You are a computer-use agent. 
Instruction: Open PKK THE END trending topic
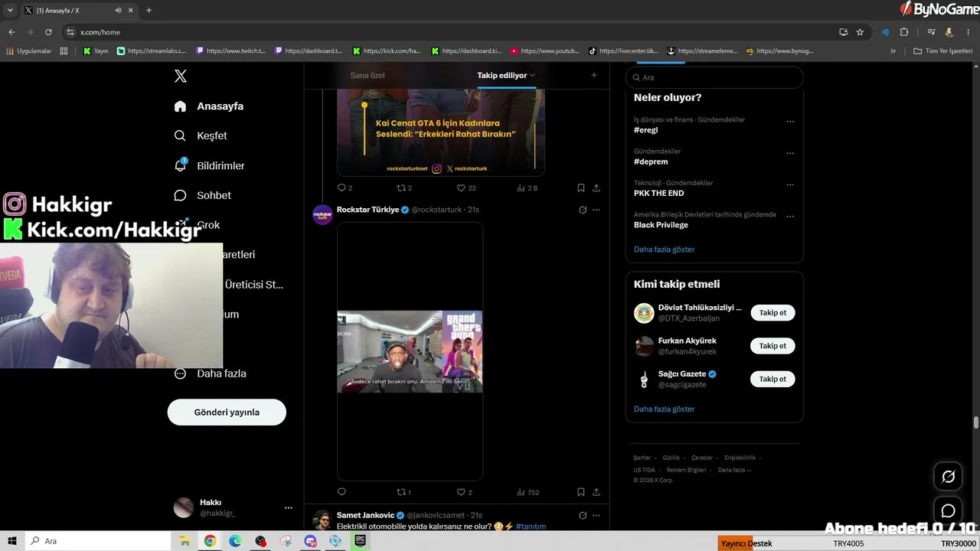point(658,194)
